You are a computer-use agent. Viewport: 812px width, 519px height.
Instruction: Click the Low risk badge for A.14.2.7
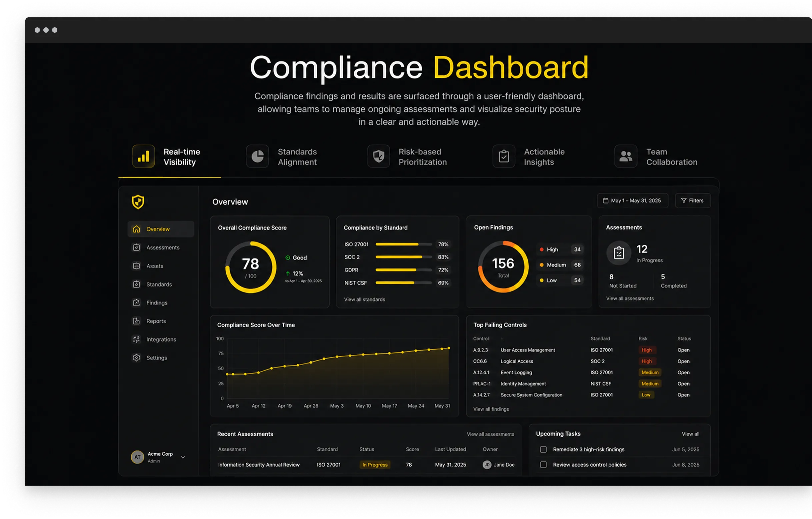point(646,395)
